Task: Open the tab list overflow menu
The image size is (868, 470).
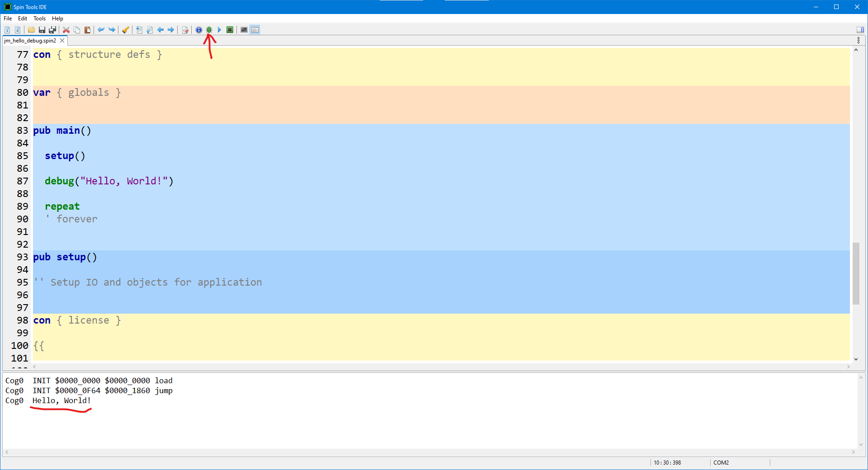Action: click(x=859, y=41)
